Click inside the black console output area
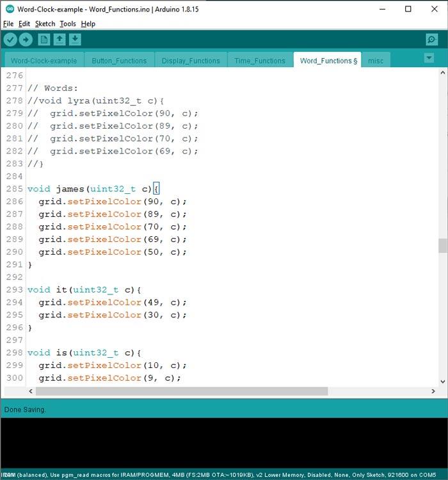448x480 pixels. coord(224,443)
